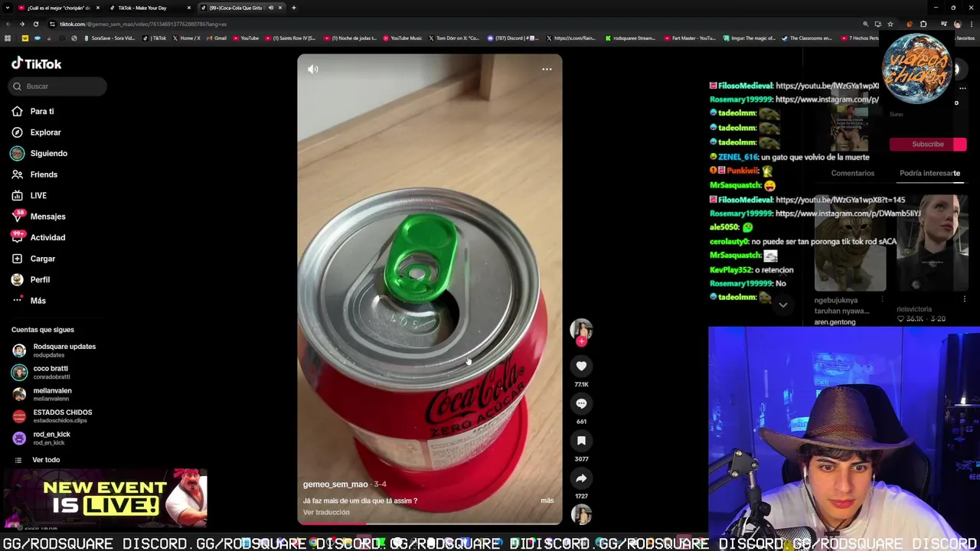Open coco bratti followed account

coord(41,373)
